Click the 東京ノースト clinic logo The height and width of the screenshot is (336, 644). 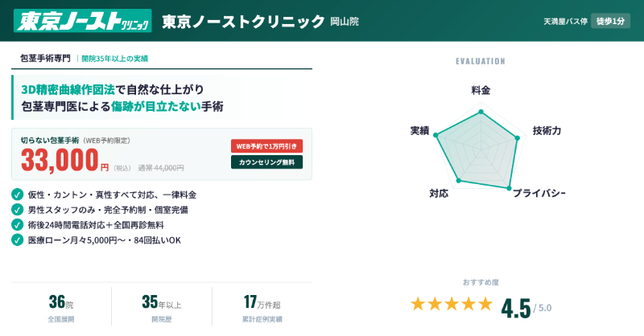(82, 20)
